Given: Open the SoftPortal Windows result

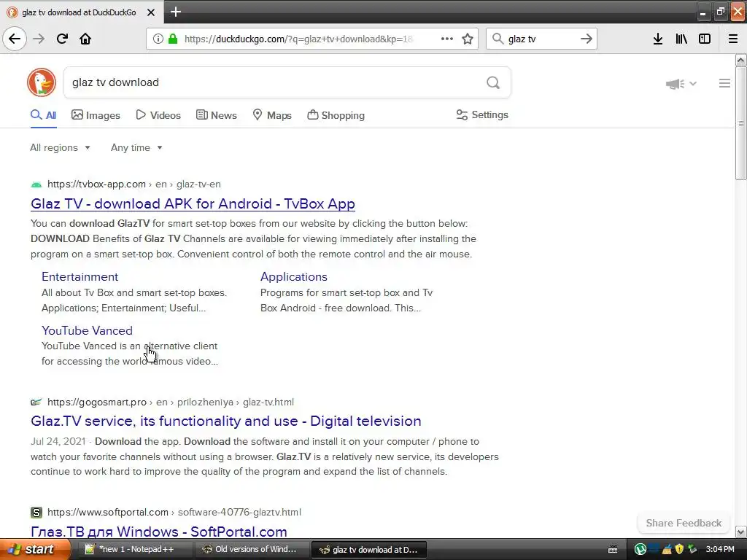Looking at the screenshot, I should tap(158, 532).
